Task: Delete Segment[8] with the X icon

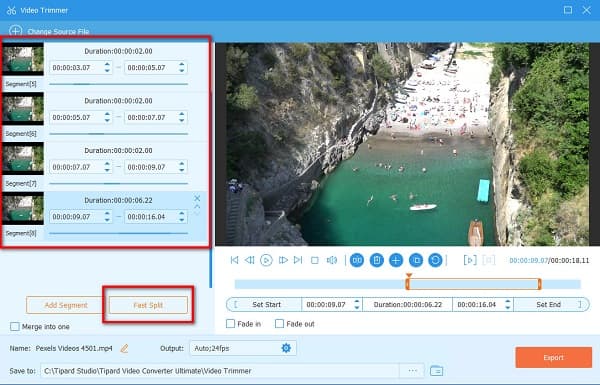Action: [x=197, y=198]
